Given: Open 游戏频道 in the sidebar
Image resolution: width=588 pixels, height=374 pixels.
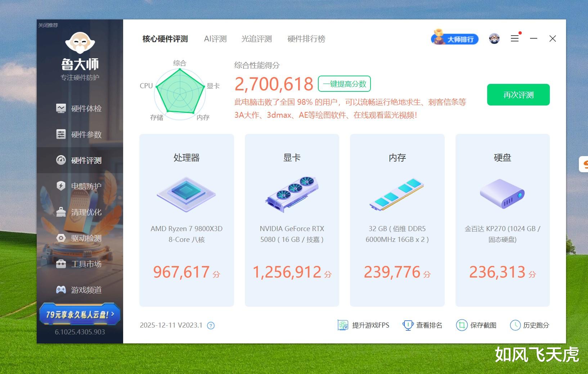Looking at the screenshot, I should (x=80, y=290).
